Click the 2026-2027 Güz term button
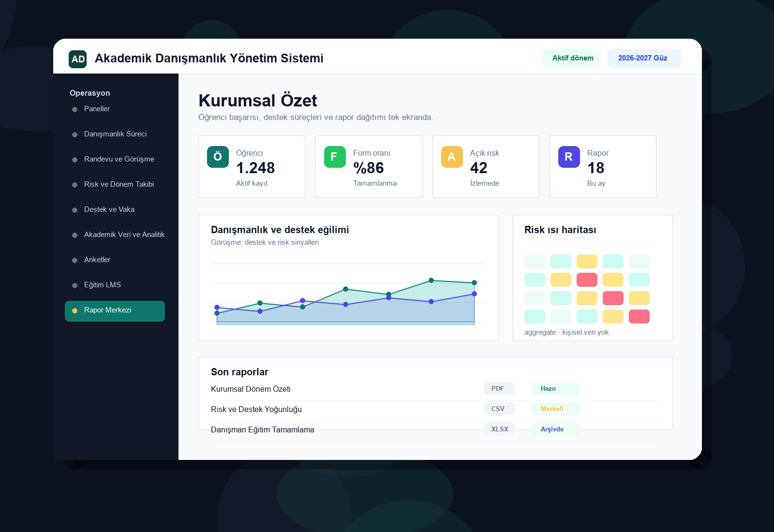The height and width of the screenshot is (532, 774). click(x=644, y=58)
